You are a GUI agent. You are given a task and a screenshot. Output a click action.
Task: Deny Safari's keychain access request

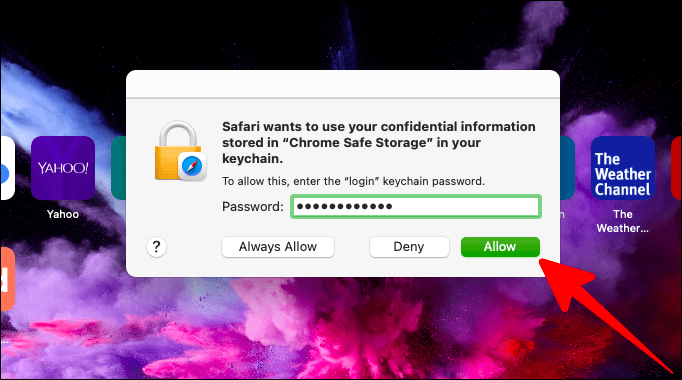(409, 247)
